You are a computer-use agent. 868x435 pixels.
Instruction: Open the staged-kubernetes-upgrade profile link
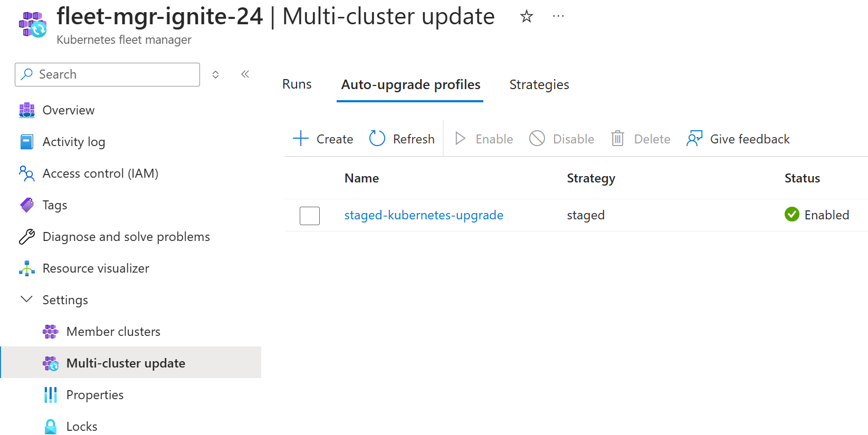[423, 215]
